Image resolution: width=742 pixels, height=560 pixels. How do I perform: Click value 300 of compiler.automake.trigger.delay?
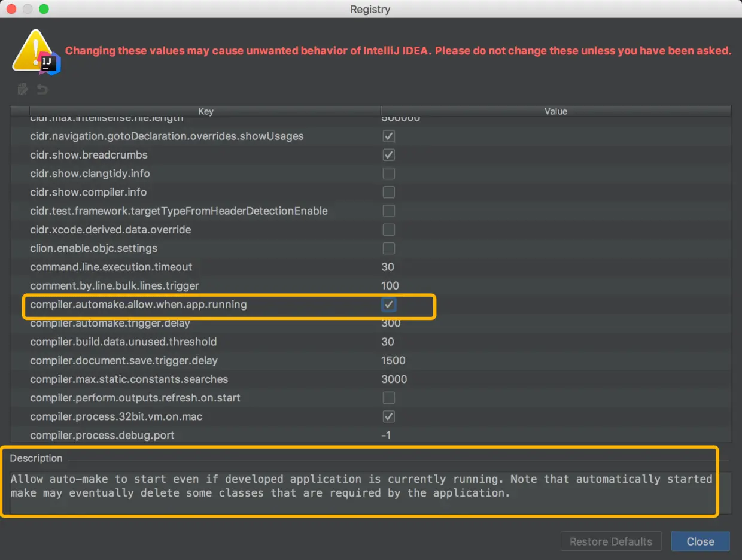[x=391, y=323]
